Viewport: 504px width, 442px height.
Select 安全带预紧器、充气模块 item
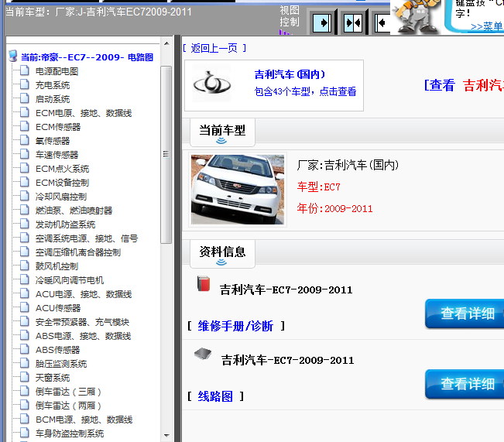tap(82, 322)
